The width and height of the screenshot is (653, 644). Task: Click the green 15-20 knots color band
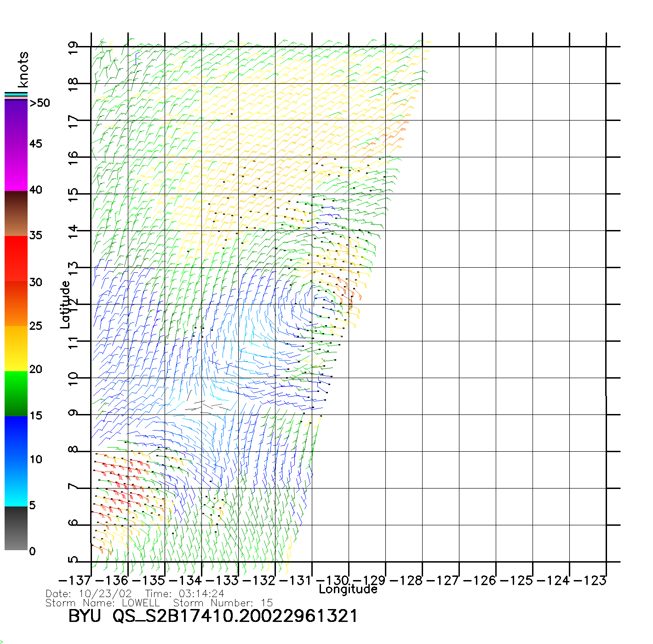[16, 394]
